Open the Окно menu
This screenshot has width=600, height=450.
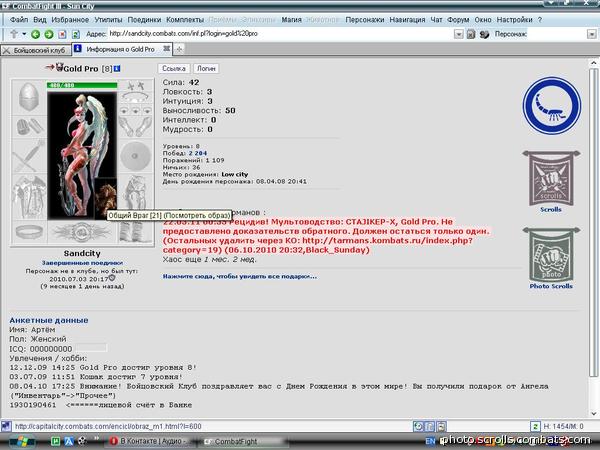pos(483,20)
